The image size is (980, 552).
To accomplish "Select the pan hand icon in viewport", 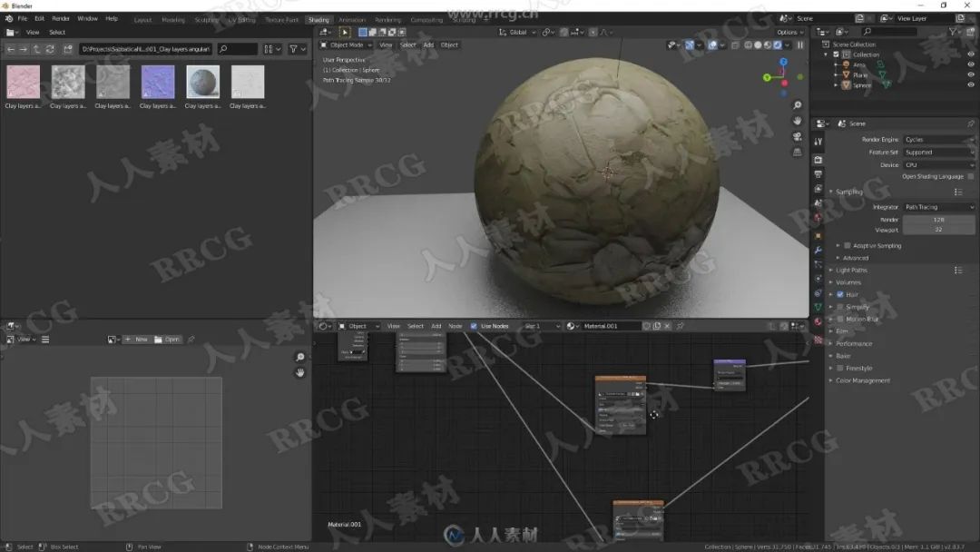I will click(x=797, y=121).
